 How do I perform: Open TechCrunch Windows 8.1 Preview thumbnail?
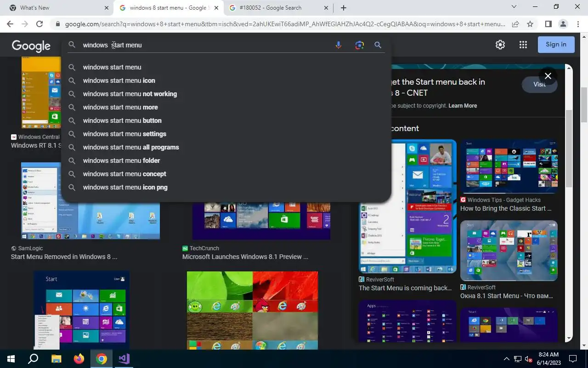(x=261, y=221)
